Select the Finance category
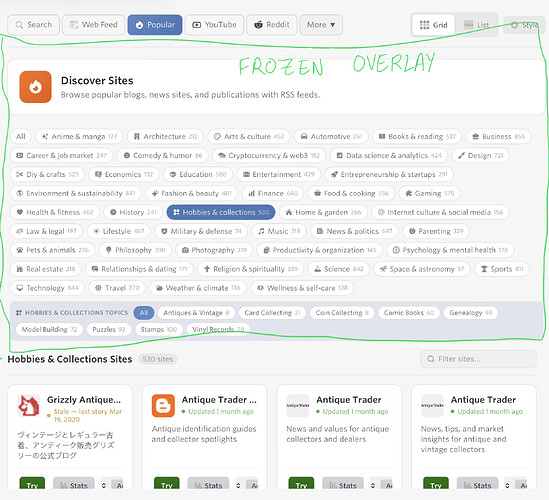549x500 pixels. (x=273, y=193)
